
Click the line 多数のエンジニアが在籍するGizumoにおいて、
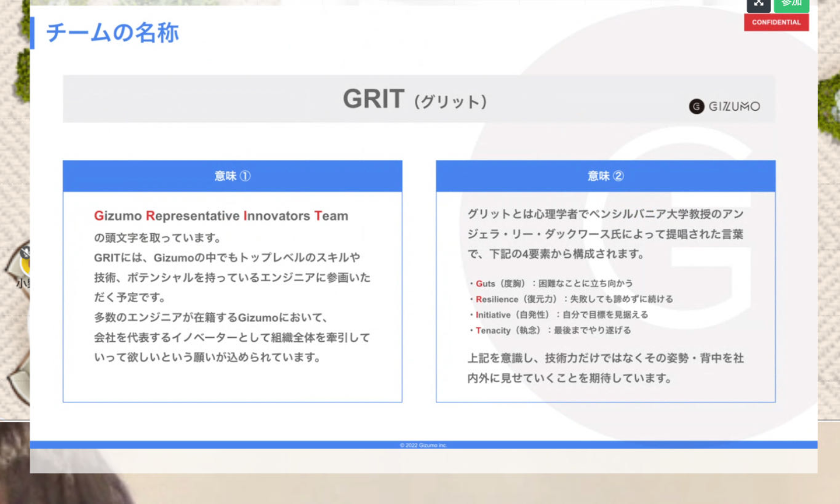point(211,317)
